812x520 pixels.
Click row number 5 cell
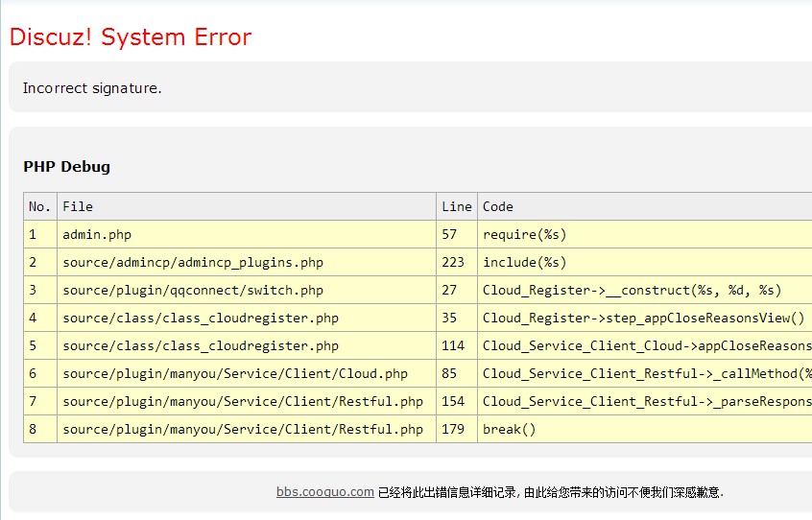pyautogui.click(x=40, y=345)
